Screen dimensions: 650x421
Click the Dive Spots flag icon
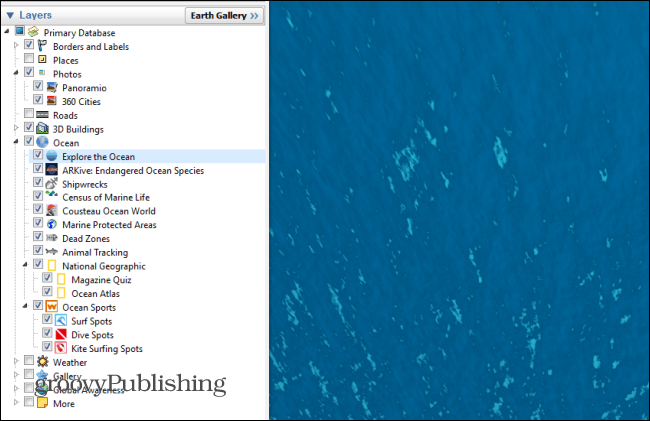click(x=61, y=334)
